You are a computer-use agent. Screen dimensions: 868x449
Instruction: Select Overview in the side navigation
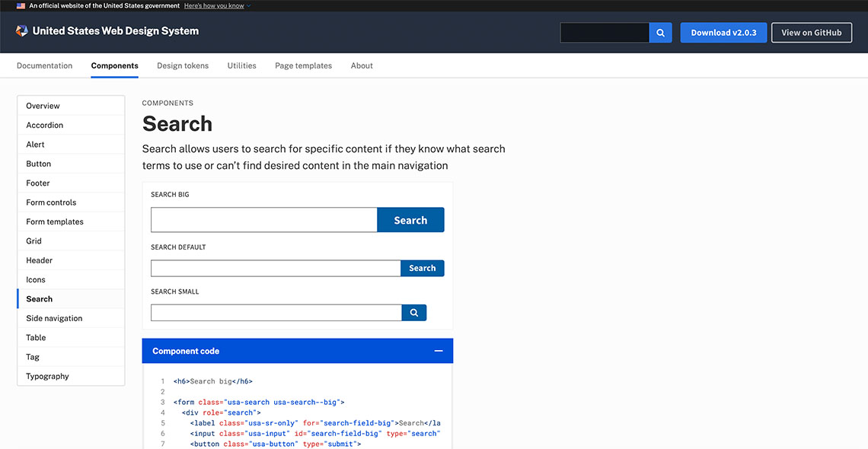(x=71, y=106)
